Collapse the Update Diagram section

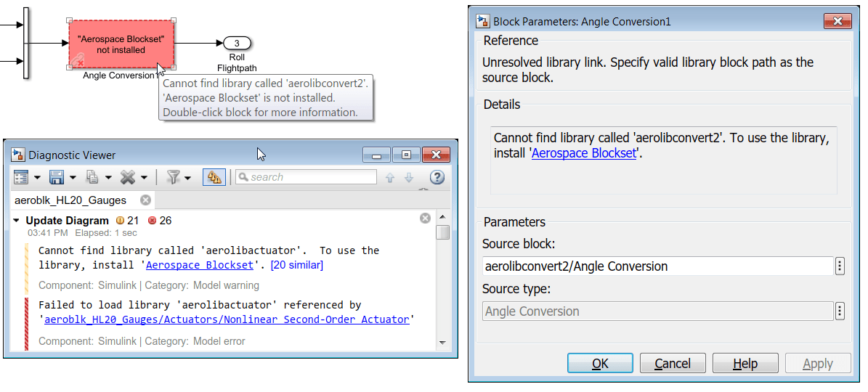pos(16,220)
